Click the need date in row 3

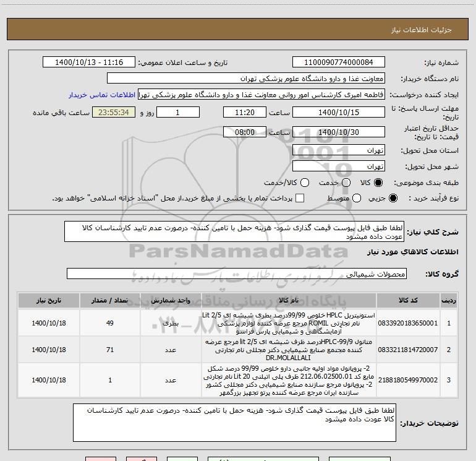tap(49, 380)
